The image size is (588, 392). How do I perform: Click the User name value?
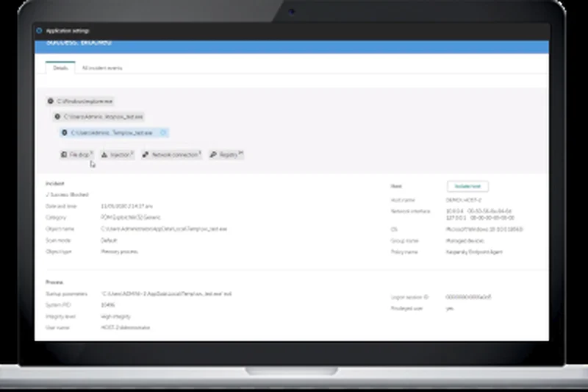pos(125,327)
